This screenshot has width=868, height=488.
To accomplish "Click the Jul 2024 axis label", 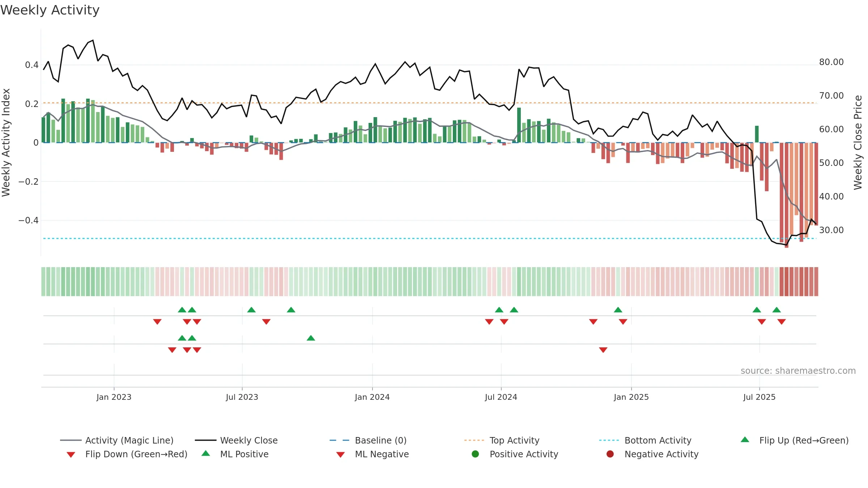I will [x=501, y=397].
